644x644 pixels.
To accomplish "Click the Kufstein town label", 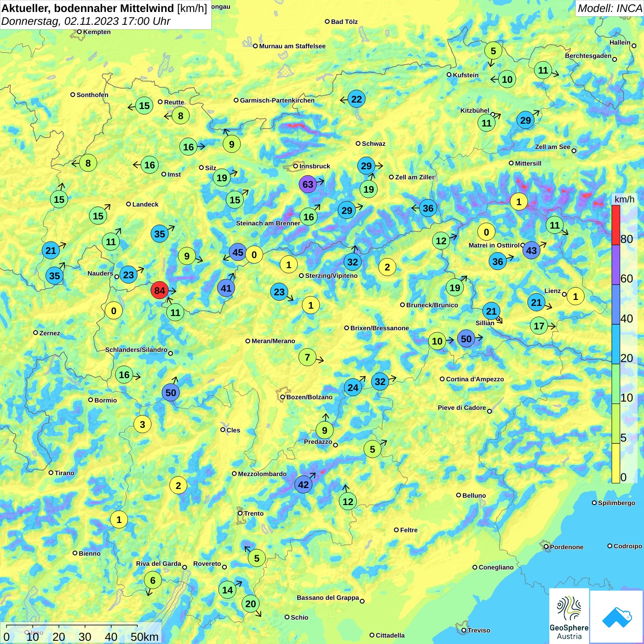I will 466,75.
